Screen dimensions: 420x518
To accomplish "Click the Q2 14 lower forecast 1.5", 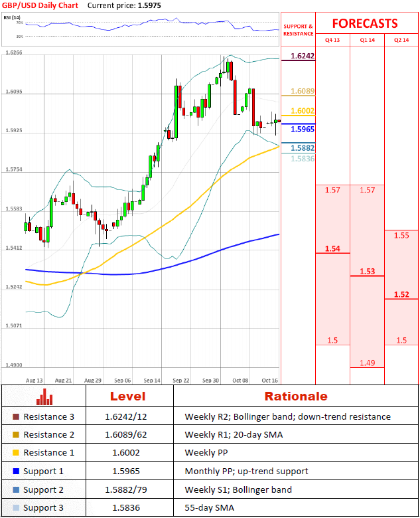I will (401, 341).
